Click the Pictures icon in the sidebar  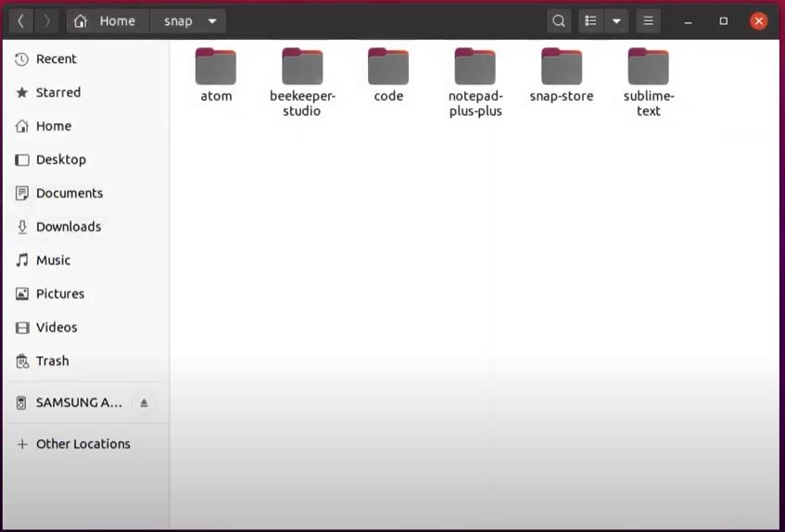(21, 294)
